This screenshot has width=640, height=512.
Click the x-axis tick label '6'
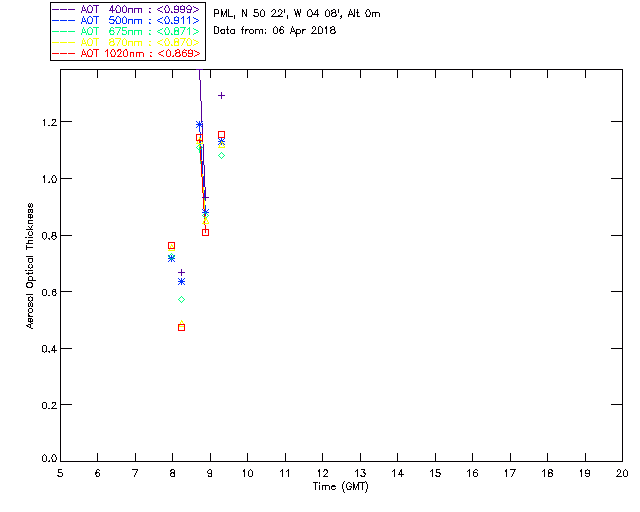(98, 474)
